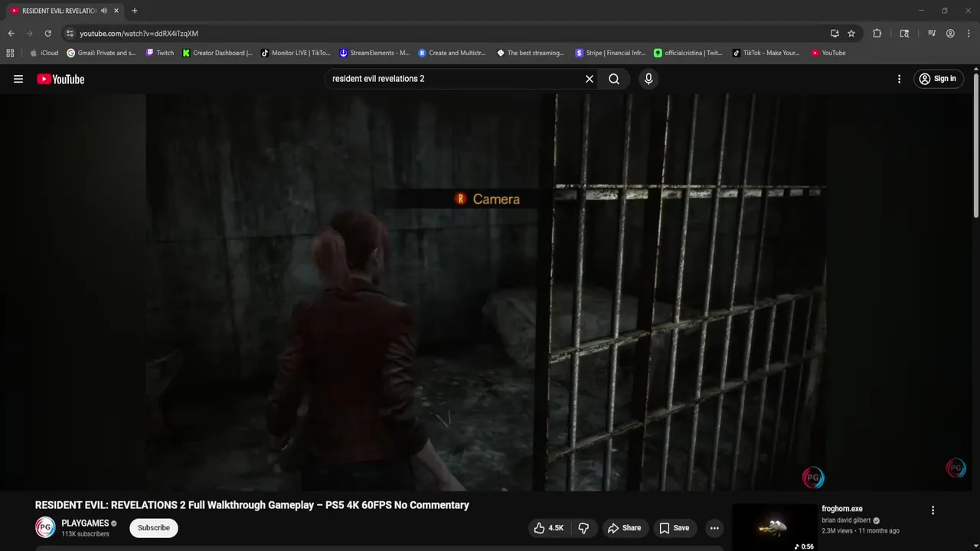Open Creator Dashboard bookmark
The width and height of the screenshot is (980, 551).
(217, 53)
